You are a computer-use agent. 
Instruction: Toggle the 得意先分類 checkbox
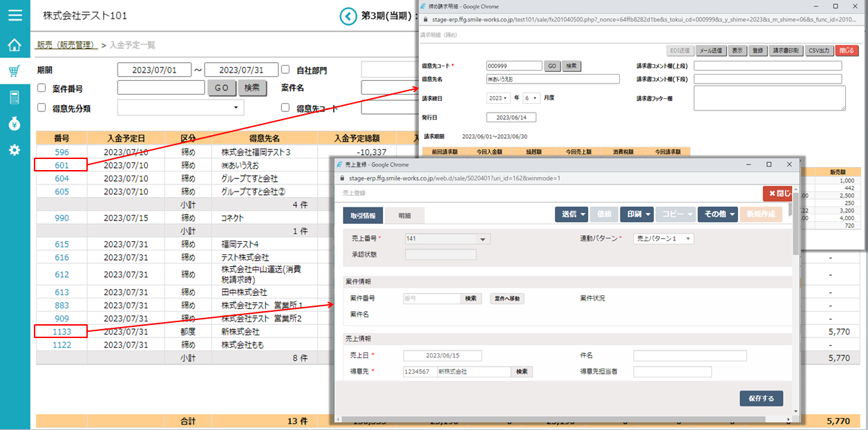(x=41, y=108)
